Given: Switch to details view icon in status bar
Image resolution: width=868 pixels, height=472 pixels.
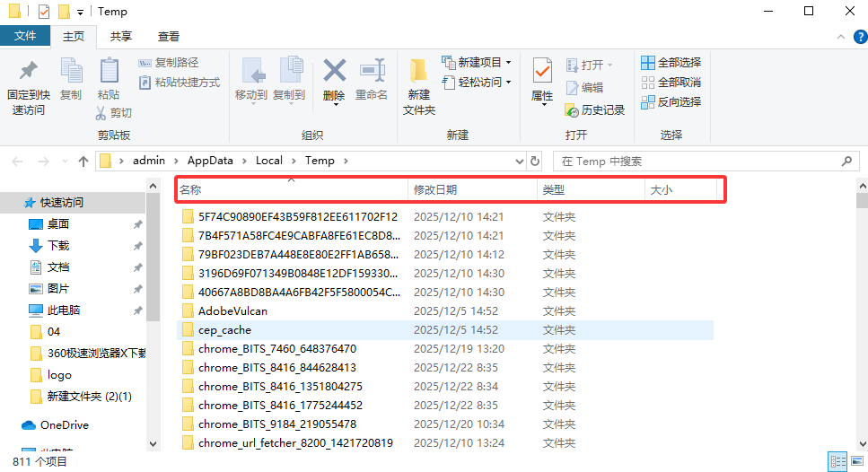Looking at the screenshot, I should click(837, 461).
